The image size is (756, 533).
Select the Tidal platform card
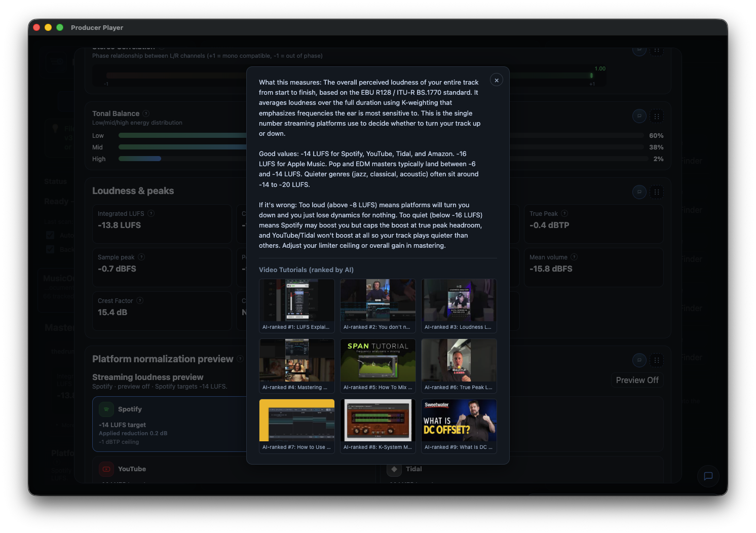coord(522,470)
